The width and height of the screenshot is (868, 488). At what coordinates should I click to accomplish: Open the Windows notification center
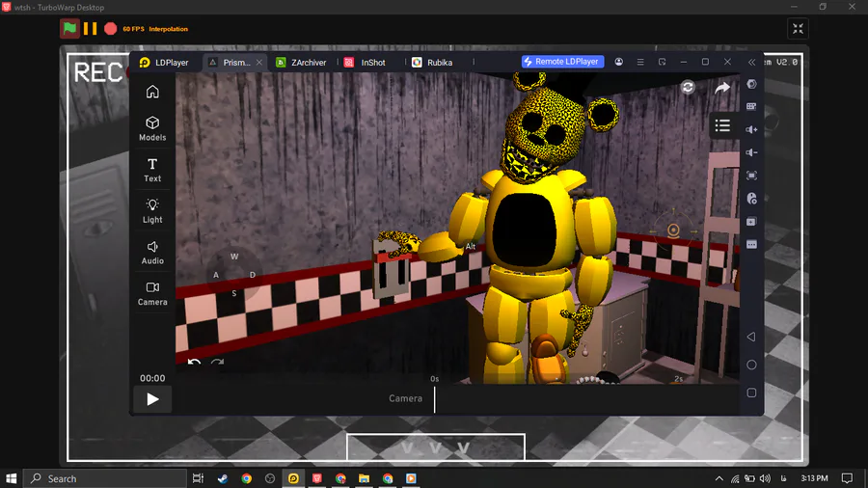pyautogui.click(x=847, y=478)
